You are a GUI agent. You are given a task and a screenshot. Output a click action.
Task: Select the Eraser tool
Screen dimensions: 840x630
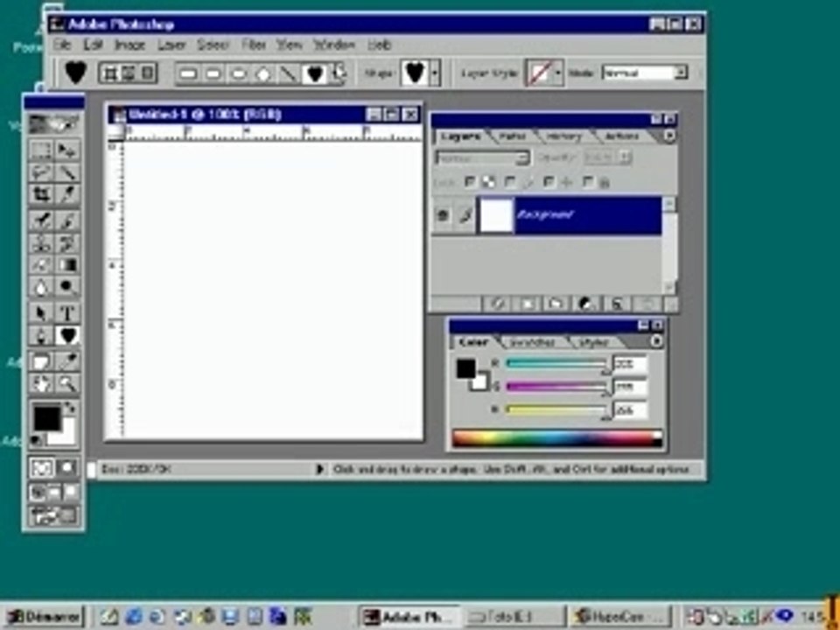click(x=41, y=264)
